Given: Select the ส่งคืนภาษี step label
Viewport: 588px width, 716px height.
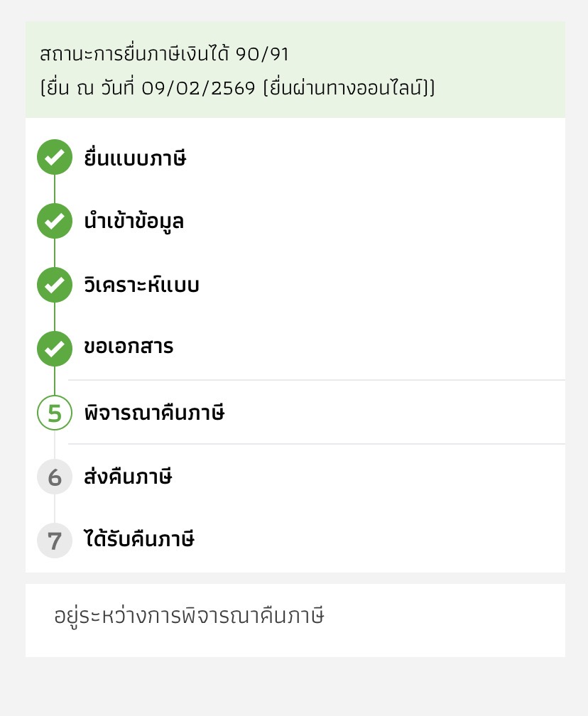Looking at the screenshot, I should click(x=128, y=477).
